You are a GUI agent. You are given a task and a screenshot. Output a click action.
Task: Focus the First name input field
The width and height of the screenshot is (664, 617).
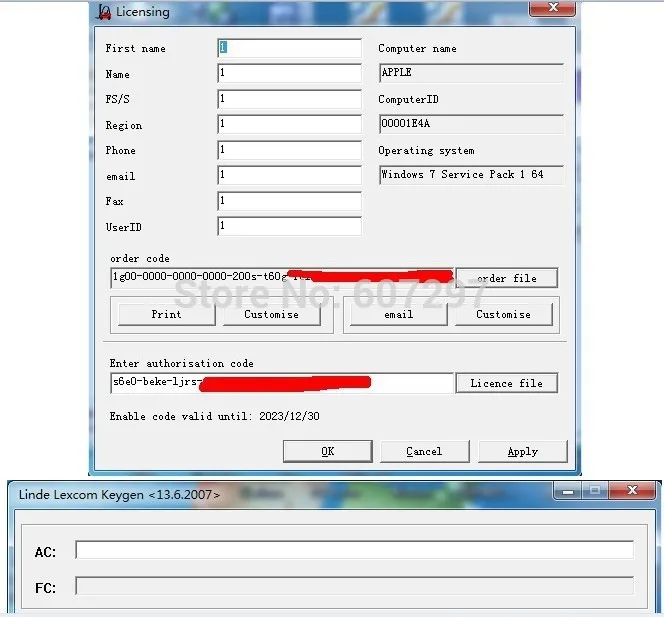coord(290,48)
